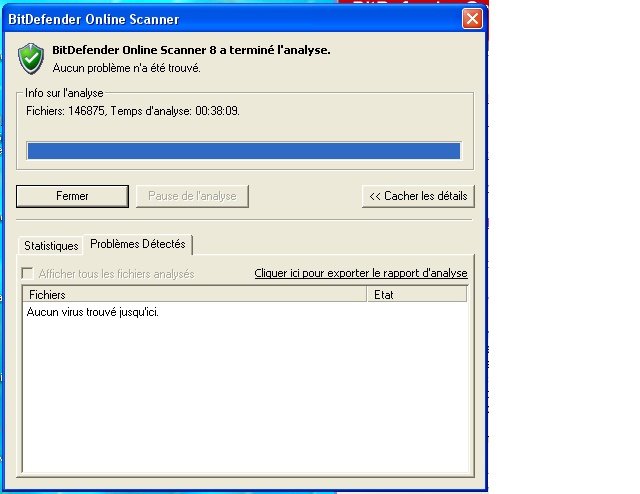Click the disabled Pause de l'analyse button

point(192,196)
